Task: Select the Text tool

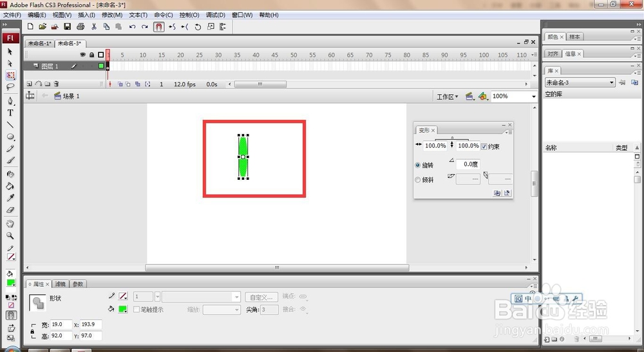Action: (x=10, y=113)
